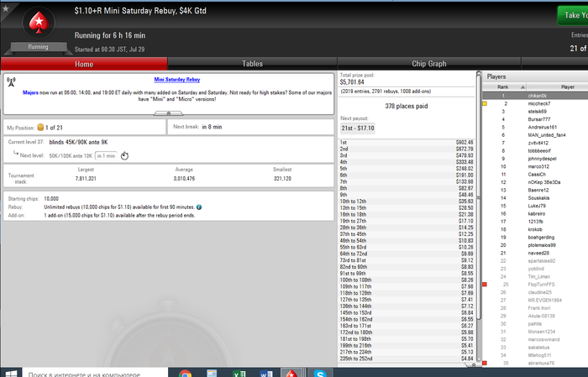588x377 pixels.
Task: Select player row johnnydespel
Action: tap(535, 159)
